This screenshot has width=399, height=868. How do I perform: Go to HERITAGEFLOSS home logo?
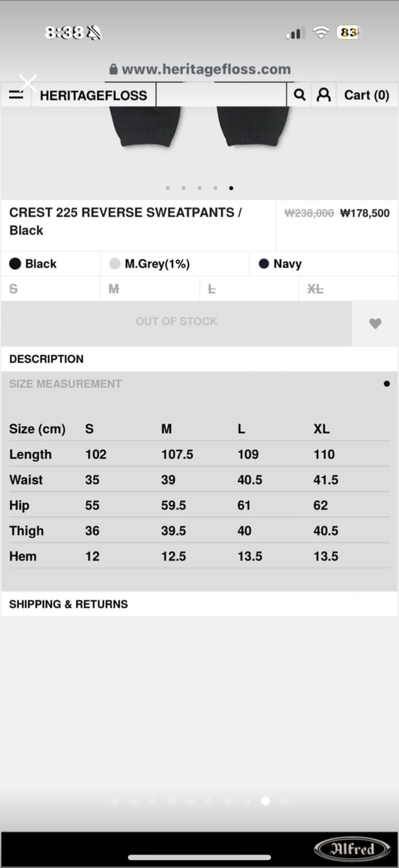93,95
